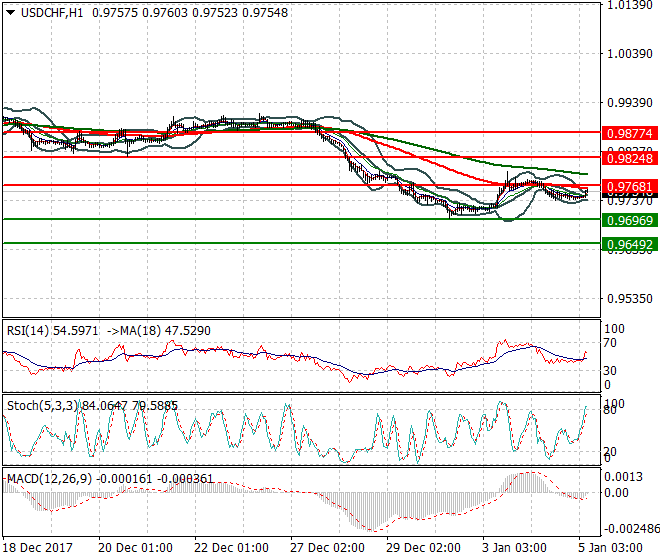
Task: Open the USDCHF,H1 chart dropdown triangle
Action: pyautogui.click(x=11, y=13)
